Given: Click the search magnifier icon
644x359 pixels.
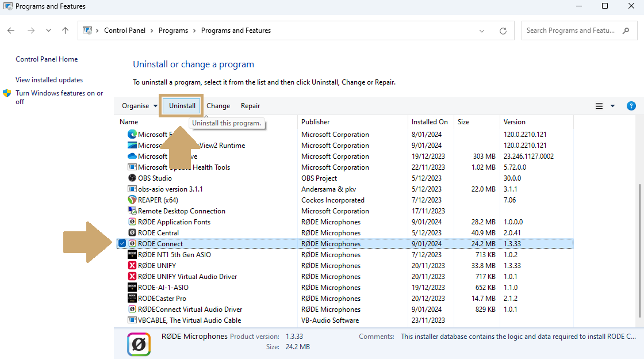Looking at the screenshot, I should pos(626,30).
